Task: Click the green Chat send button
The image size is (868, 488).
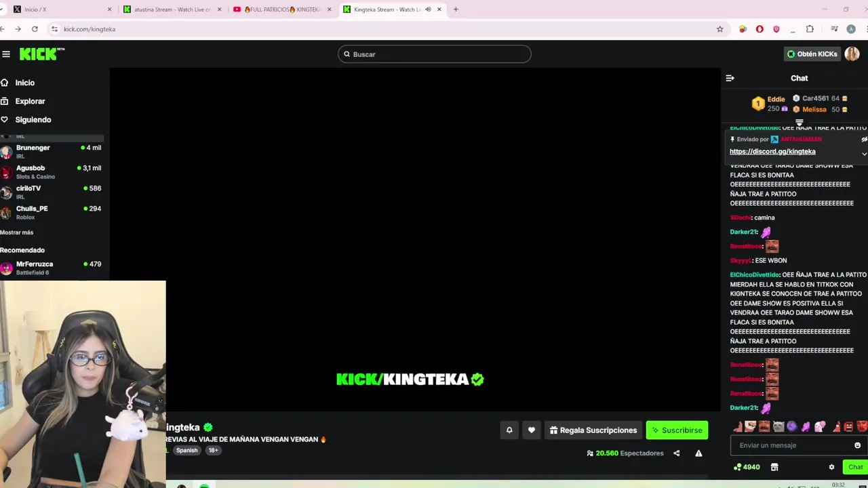Action: coord(855,467)
